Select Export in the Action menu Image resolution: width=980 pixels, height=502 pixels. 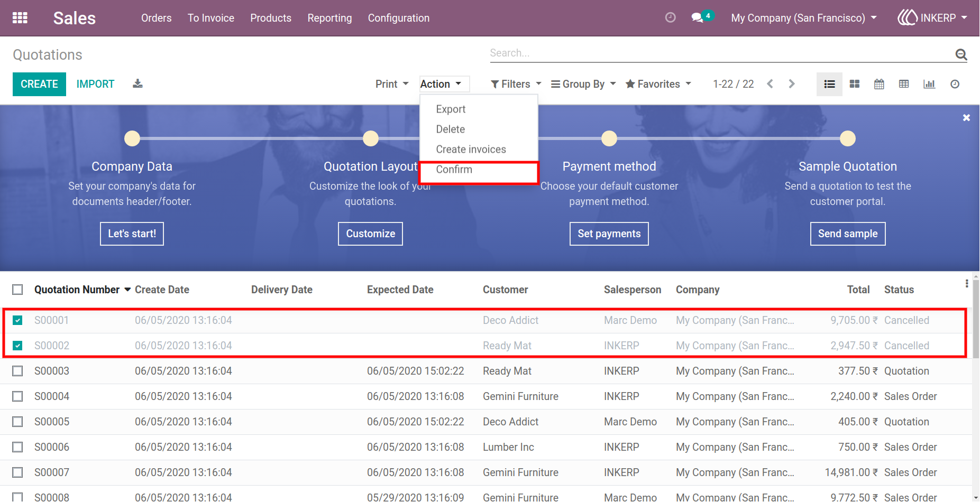tap(479, 109)
